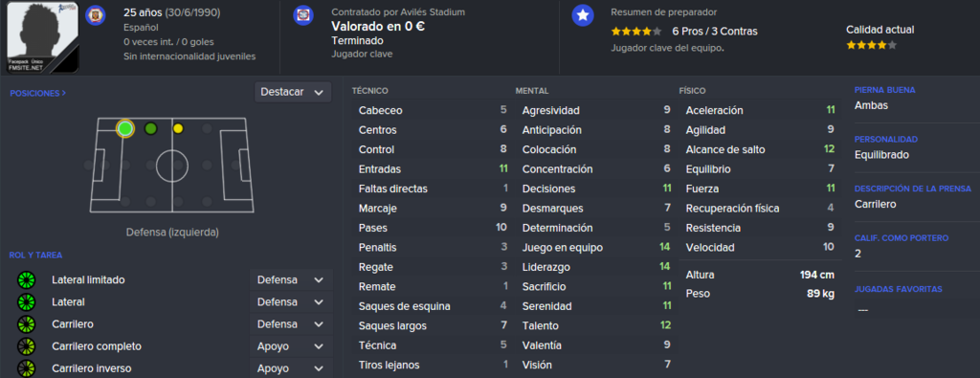Select the bright green left-back position dot

[x=125, y=128]
